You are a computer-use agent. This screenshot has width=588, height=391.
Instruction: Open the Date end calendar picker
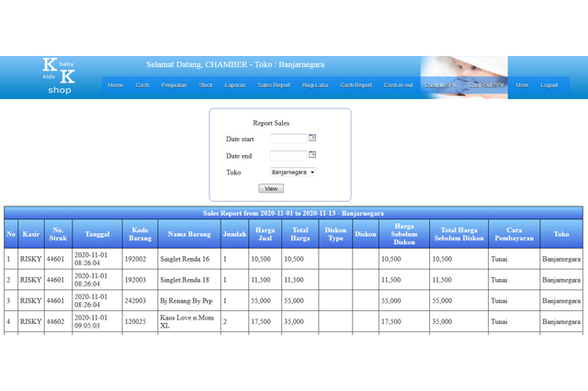(x=312, y=155)
